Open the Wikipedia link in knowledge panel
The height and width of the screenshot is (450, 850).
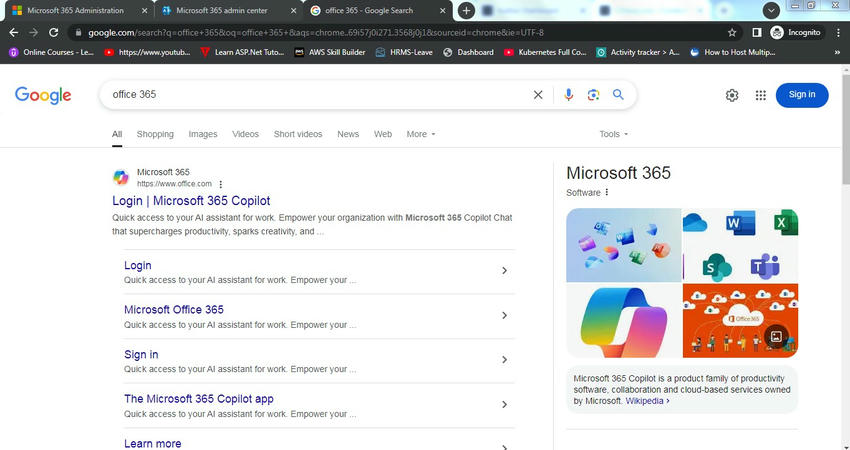point(647,401)
